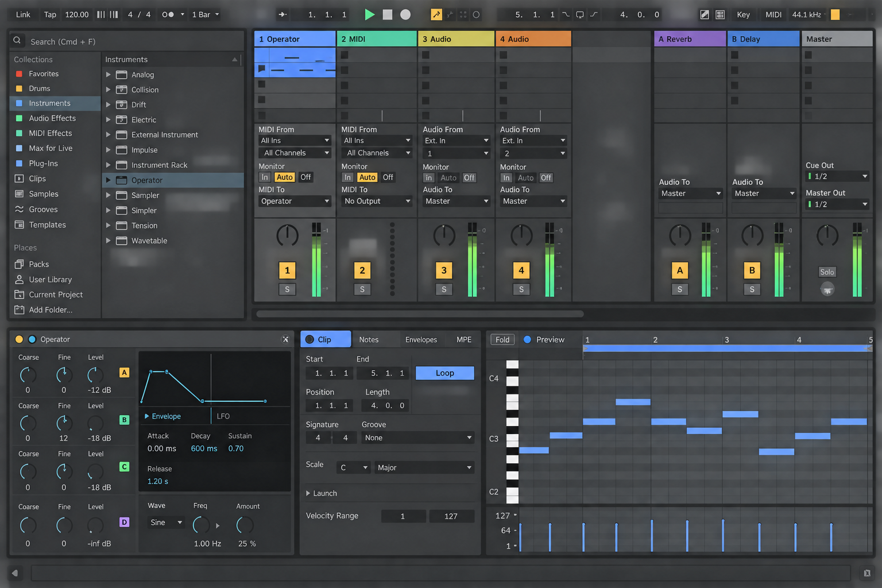
Task: Click the follow playback arrow icon
Action: (283, 14)
